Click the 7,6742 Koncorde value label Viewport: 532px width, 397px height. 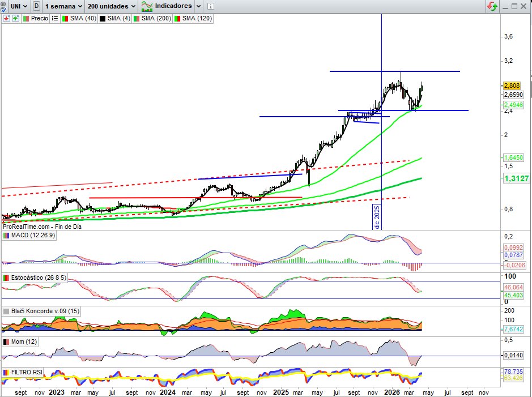pos(513,329)
